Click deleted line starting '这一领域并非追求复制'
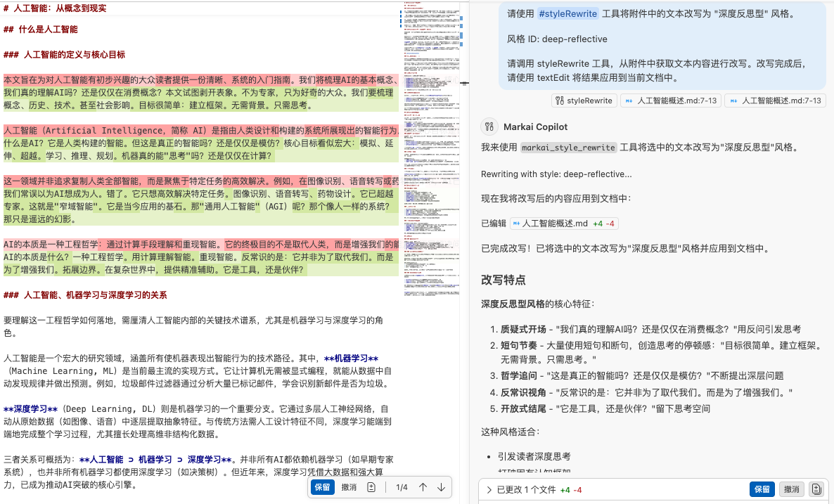834x504 pixels. 201,181
